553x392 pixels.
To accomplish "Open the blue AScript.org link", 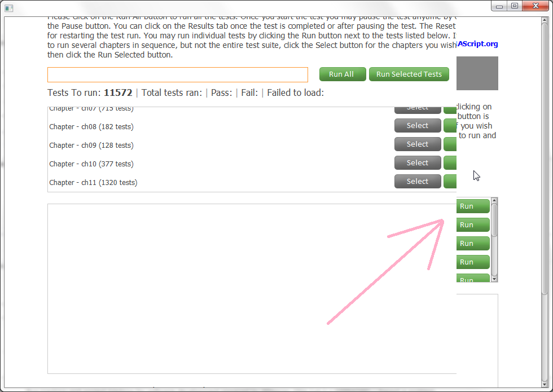I will 477,44.
